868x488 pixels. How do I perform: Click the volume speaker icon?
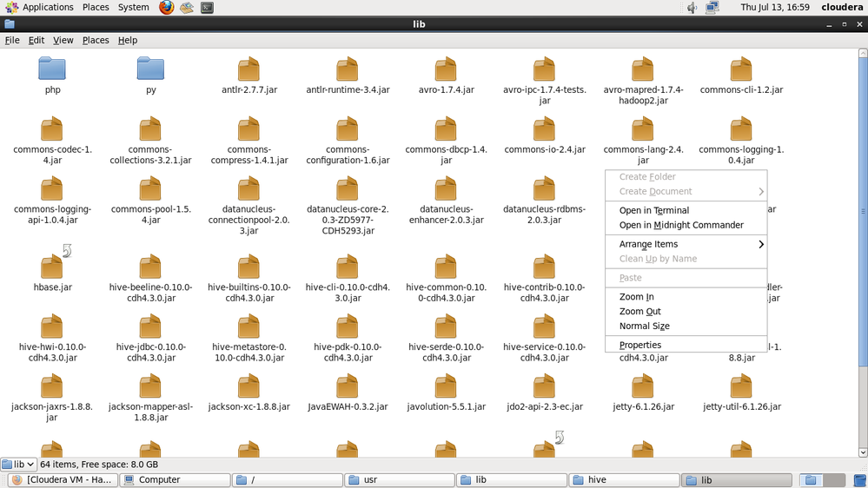pyautogui.click(x=692, y=8)
